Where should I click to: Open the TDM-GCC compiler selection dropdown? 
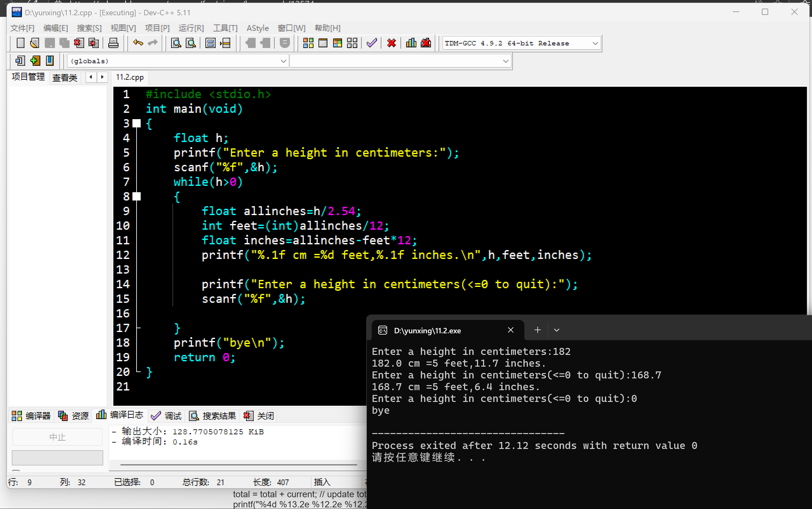(595, 44)
